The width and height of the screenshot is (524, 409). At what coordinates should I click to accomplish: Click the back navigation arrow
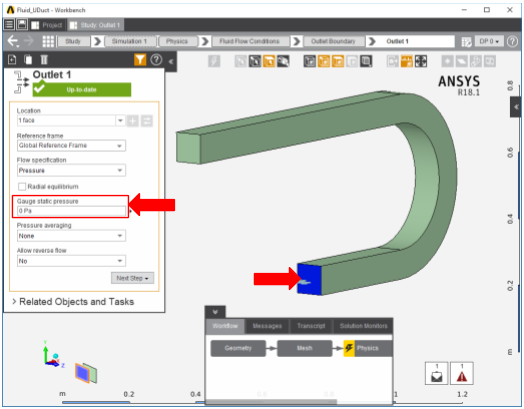[x=12, y=41]
